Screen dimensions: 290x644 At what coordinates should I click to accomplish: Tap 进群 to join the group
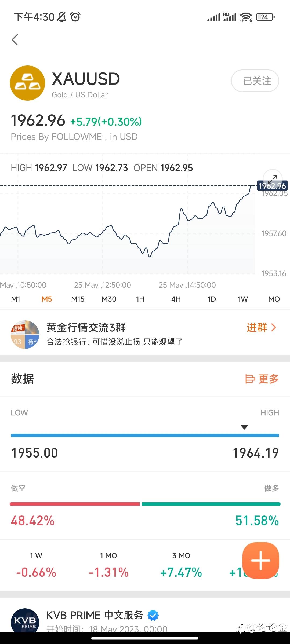pyautogui.click(x=261, y=327)
